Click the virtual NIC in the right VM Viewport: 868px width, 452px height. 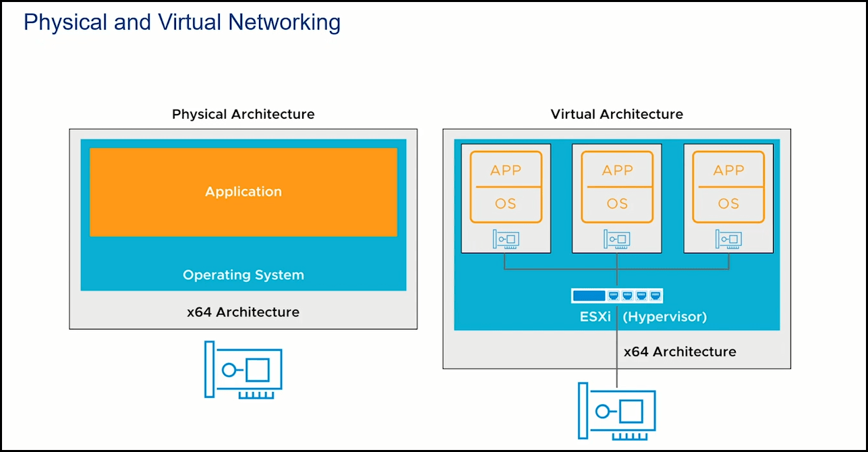(728, 239)
